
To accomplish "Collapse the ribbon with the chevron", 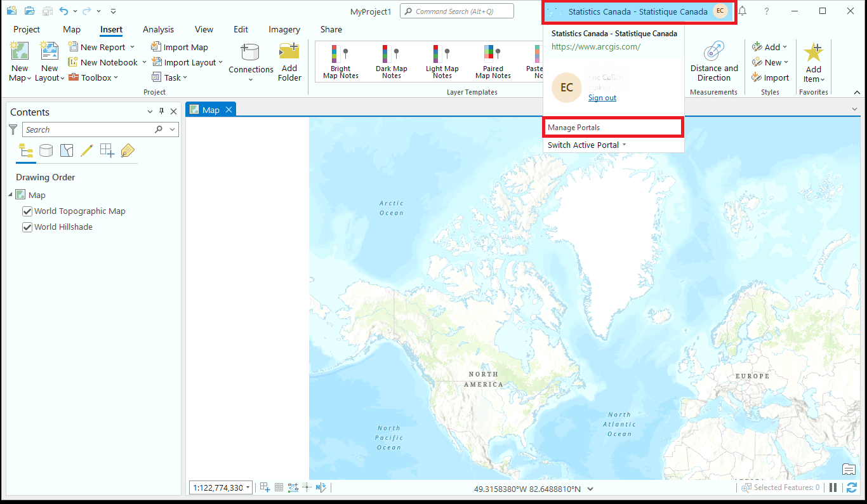I will point(857,92).
